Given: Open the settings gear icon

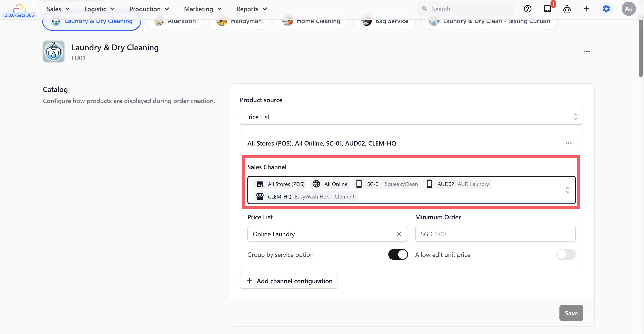Looking at the screenshot, I should (x=606, y=9).
